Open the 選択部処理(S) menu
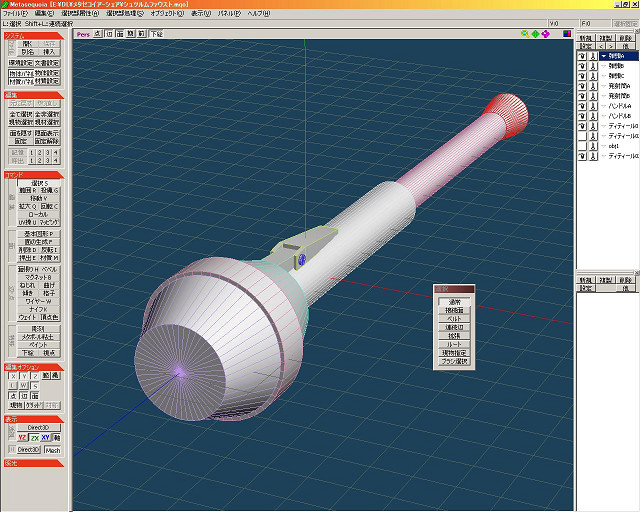The width and height of the screenshot is (640, 512). 125,13
